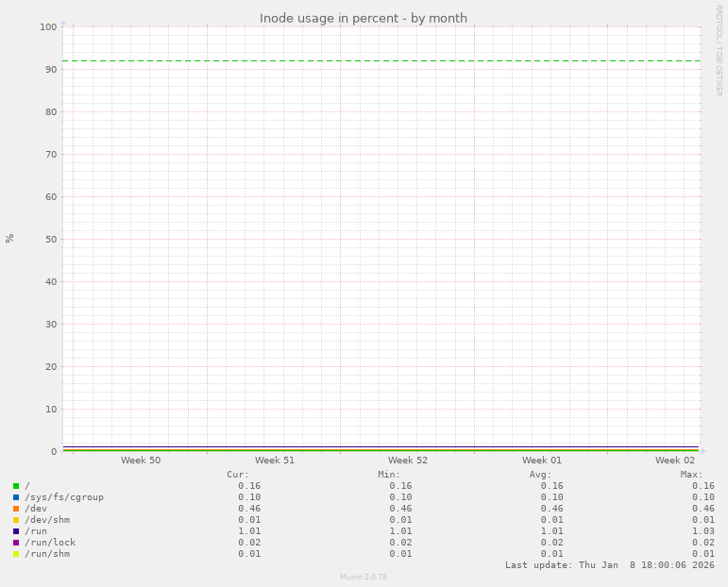Click the Week 50 axis label
The width and height of the screenshot is (728, 587).
(x=141, y=460)
